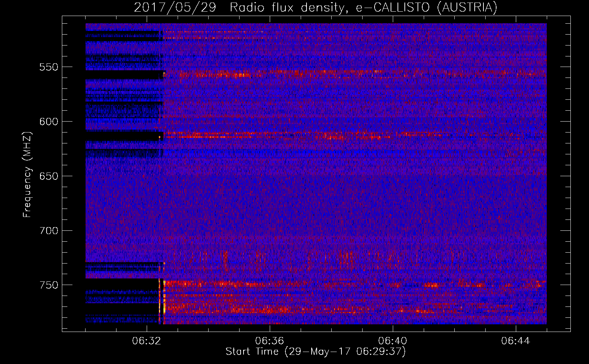Click the 06:36 time tick label
This screenshot has width=589, height=364.
(270, 341)
